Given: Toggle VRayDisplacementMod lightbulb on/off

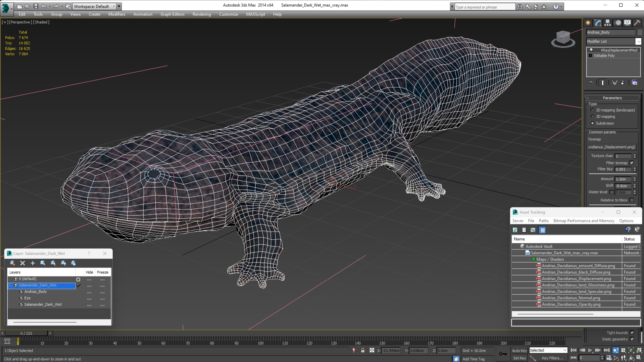Looking at the screenshot, I should click(x=591, y=50).
